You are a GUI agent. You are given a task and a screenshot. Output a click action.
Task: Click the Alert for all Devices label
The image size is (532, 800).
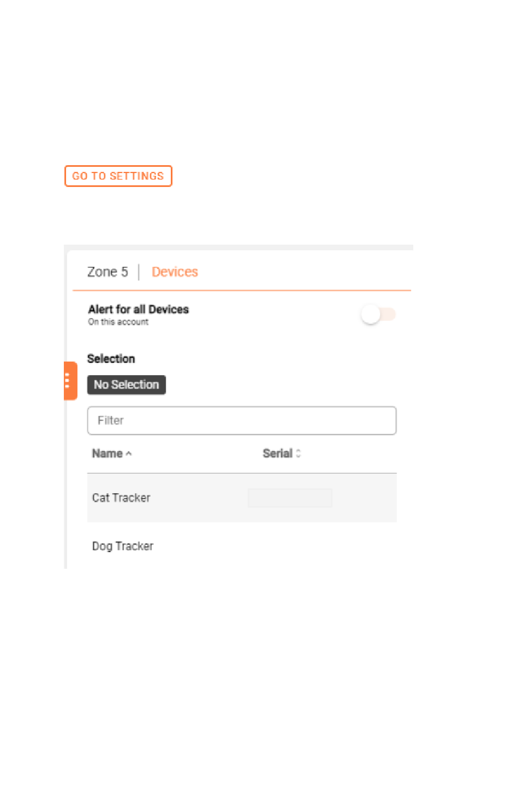click(x=138, y=310)
